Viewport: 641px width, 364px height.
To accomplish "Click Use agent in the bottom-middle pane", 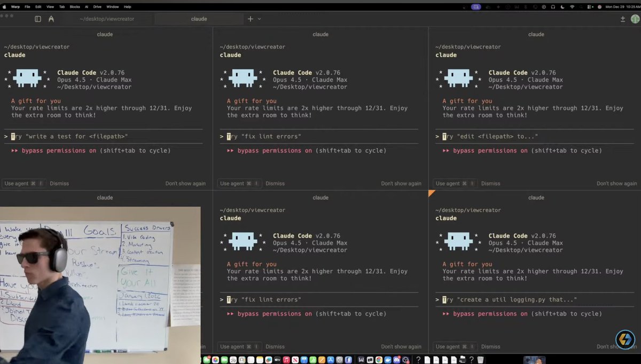I will tap(240, 346).
